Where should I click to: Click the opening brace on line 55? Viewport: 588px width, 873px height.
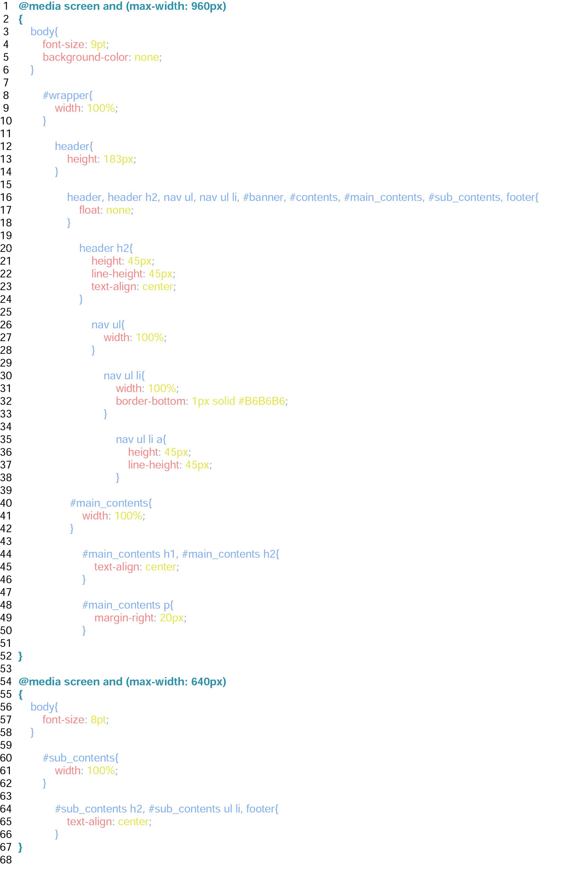pyautogui.click(x=21, y=695)
